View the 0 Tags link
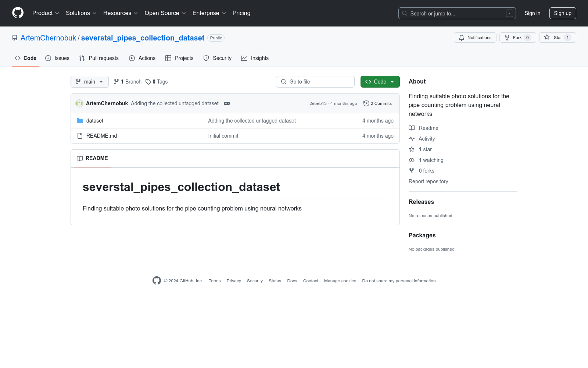Image resolution: width=588 pixels, height=368 pixels. (x=157, y=82)
